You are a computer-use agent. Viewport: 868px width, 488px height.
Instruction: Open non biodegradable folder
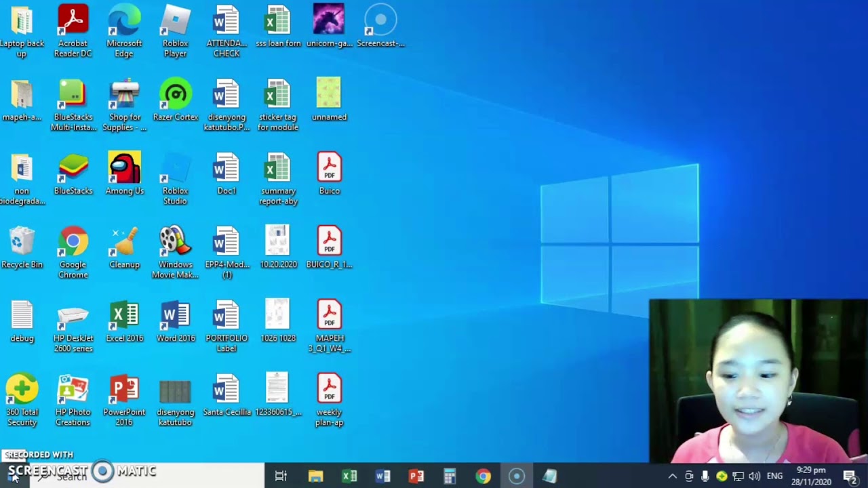[x=22, y=179]
